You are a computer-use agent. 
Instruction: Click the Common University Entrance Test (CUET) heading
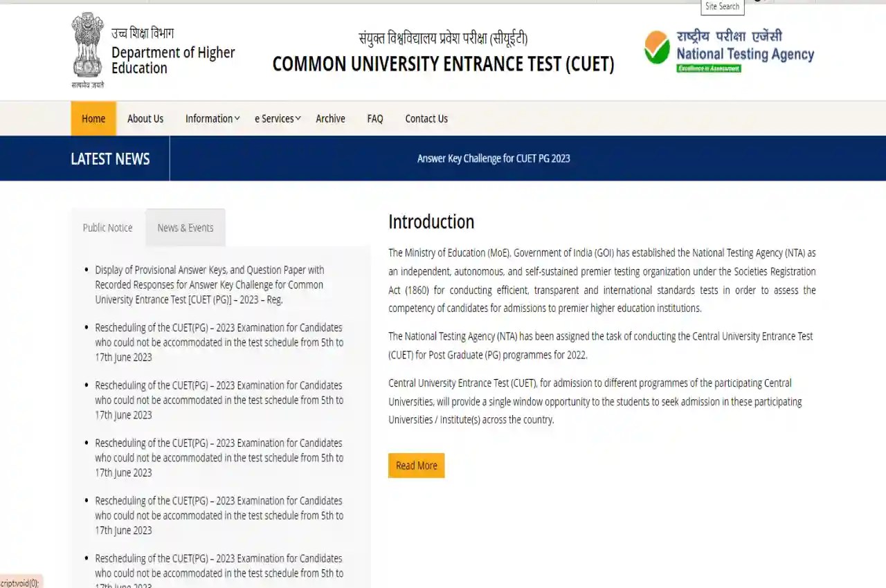tap(443, 64)
